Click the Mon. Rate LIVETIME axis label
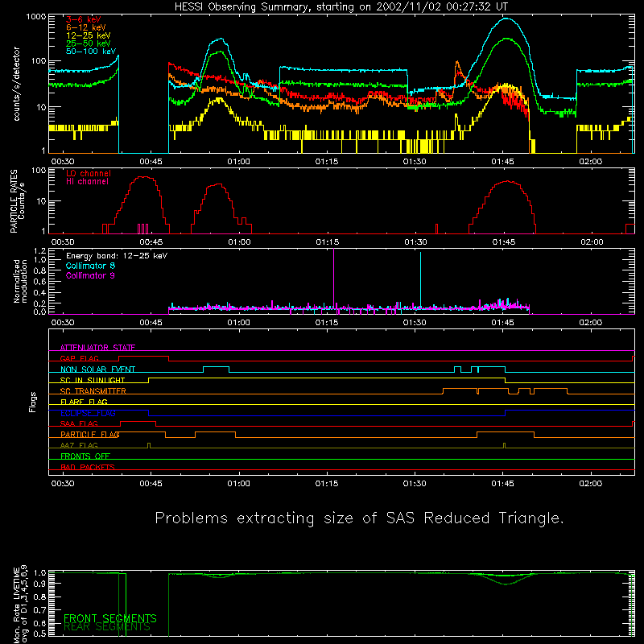 (20, 605)
